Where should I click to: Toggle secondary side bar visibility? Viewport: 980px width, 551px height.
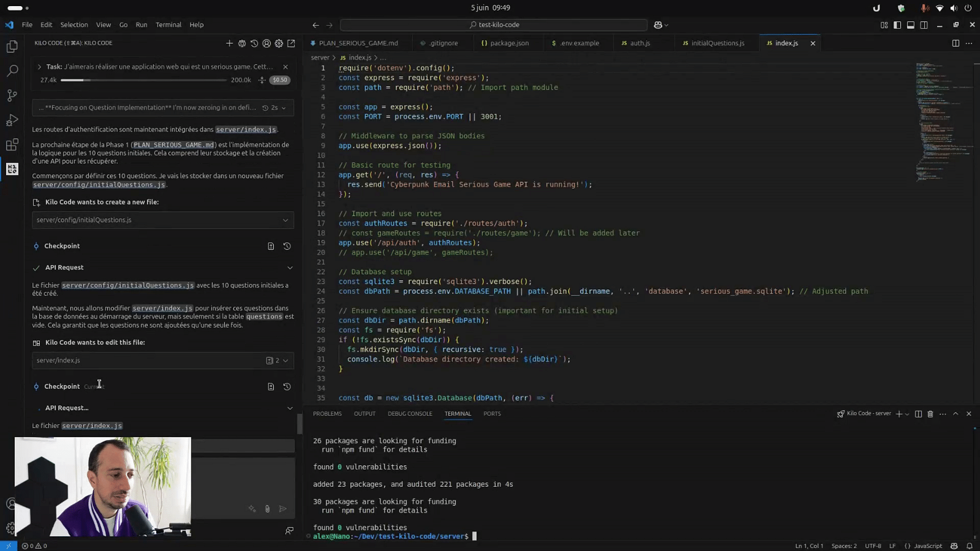[x=924, y=25]
